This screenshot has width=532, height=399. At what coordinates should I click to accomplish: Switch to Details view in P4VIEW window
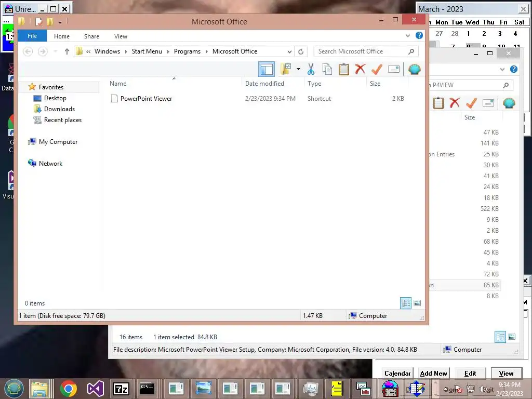tap(500, 337)
